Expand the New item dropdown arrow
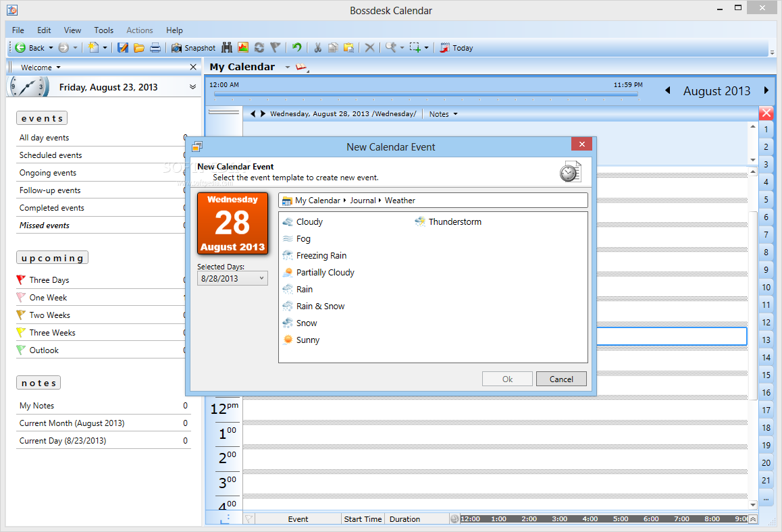The image size is (782, 532). pyautogui.click(x=105, y=48)
